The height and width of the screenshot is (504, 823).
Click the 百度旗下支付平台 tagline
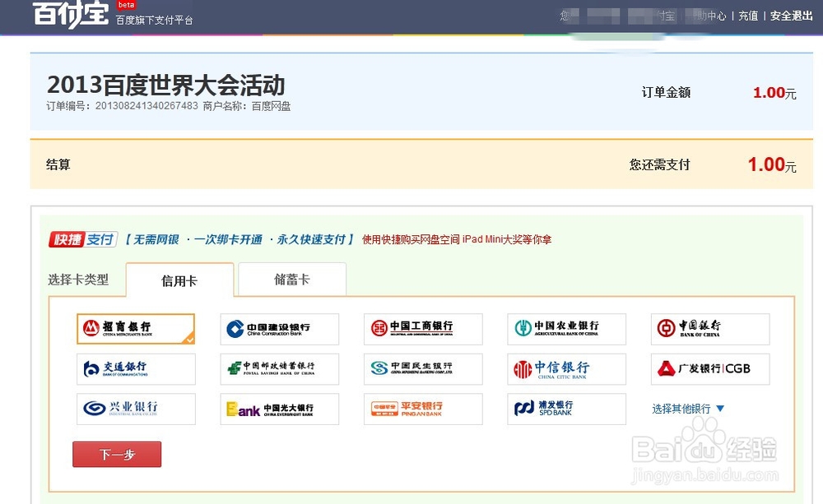(155, 21)
